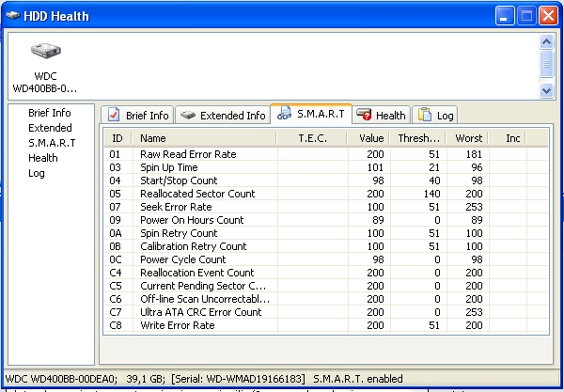Click the clipboard icon on Log tab
Image resolution: width=564 pixels, height=392 pixels.
point(425,115)
